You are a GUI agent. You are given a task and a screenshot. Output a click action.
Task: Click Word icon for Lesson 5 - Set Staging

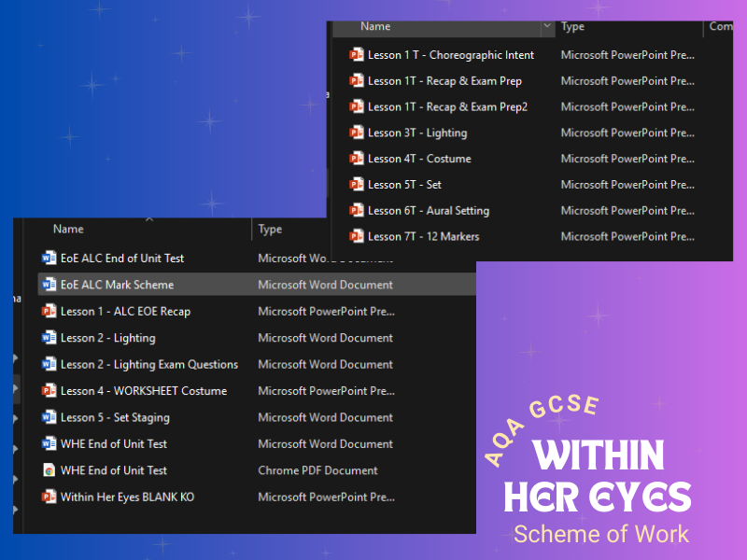(49, 417)
